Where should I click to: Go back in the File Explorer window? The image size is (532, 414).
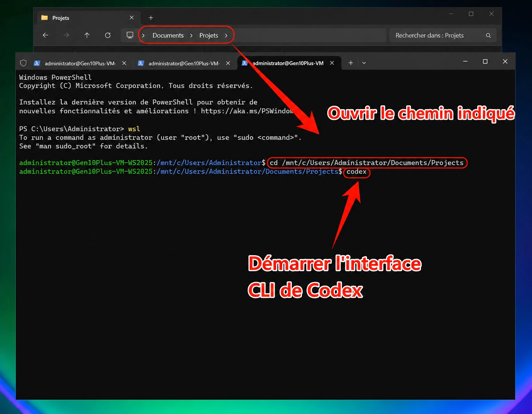click(46, 35)
